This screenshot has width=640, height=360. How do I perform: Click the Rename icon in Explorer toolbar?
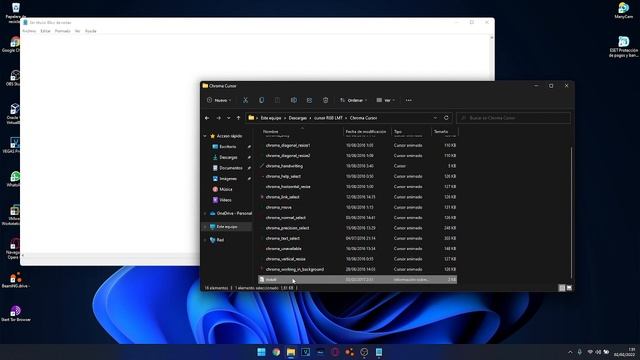pos(293,100)
